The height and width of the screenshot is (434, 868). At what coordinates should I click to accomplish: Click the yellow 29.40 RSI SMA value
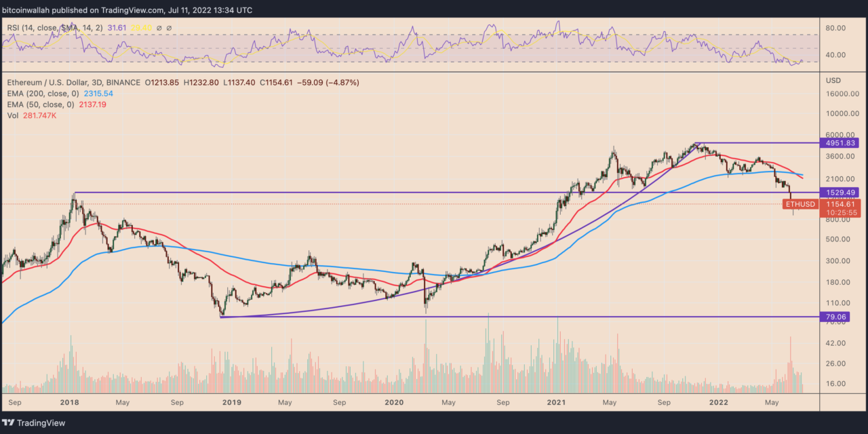pyautogui.click(x=144, y=28)
